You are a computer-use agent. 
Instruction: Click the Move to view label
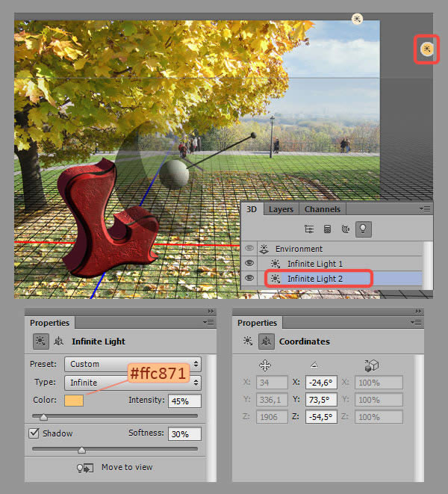click(x=127, y=468)
